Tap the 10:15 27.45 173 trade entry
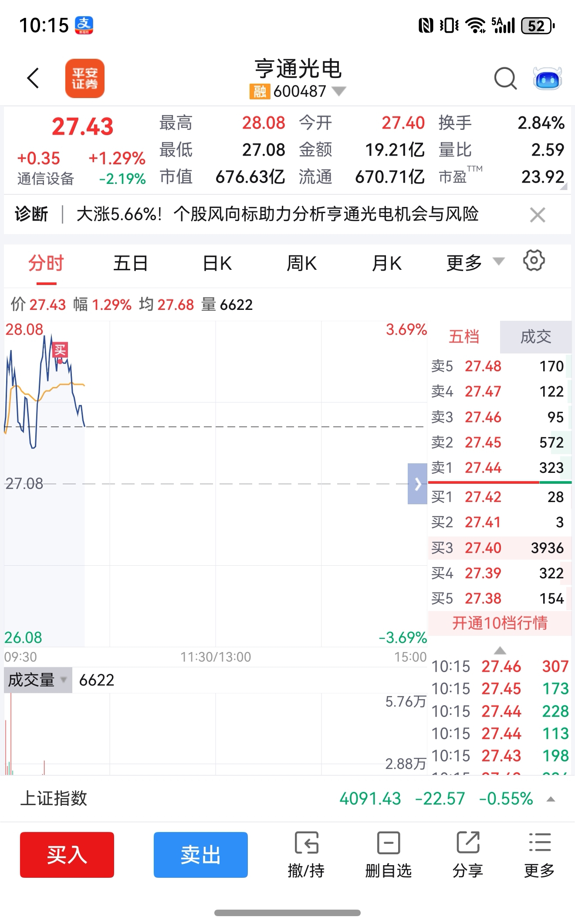The width and height of the screenshot is (575, 924). (500, 689)
